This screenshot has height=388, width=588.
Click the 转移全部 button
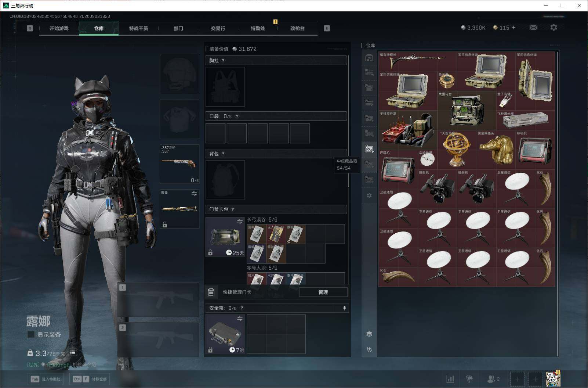coord(90,379)
